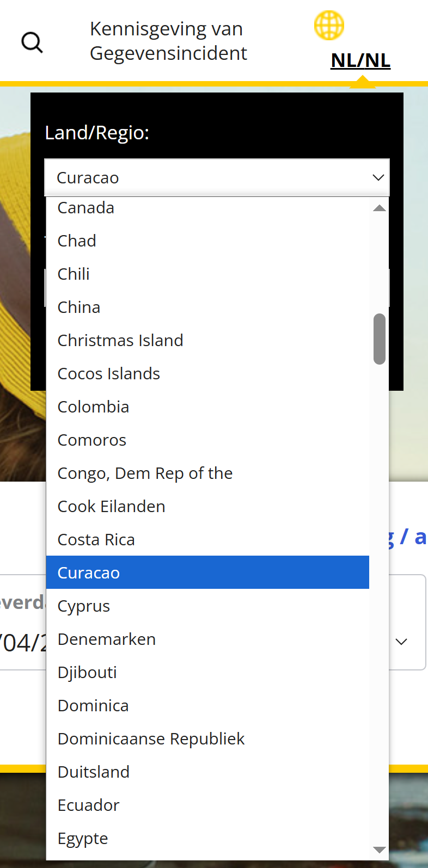The width and height of the screenshot is (428, 868).
Task: Select Duitsland from the country list
Action: (94, 772)
